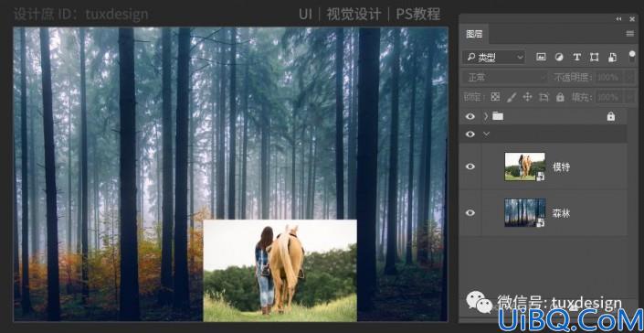
Task: Open the fill slider dropdown arrow
Action: pyautogui.click(x=629, y=97)
